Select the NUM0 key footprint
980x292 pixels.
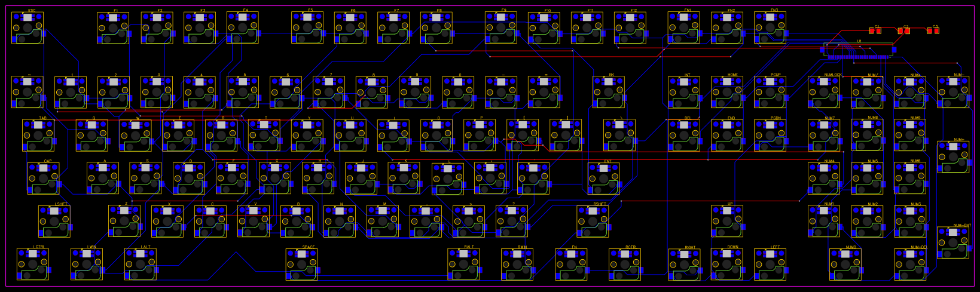(x=845, y=265)
